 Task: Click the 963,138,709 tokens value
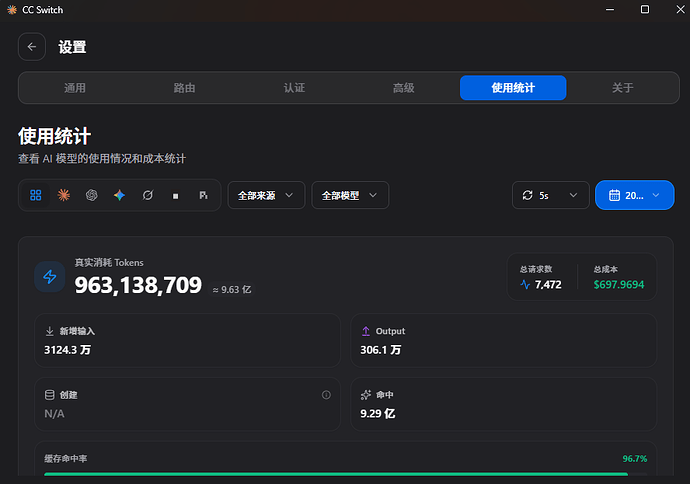[138, 285]
